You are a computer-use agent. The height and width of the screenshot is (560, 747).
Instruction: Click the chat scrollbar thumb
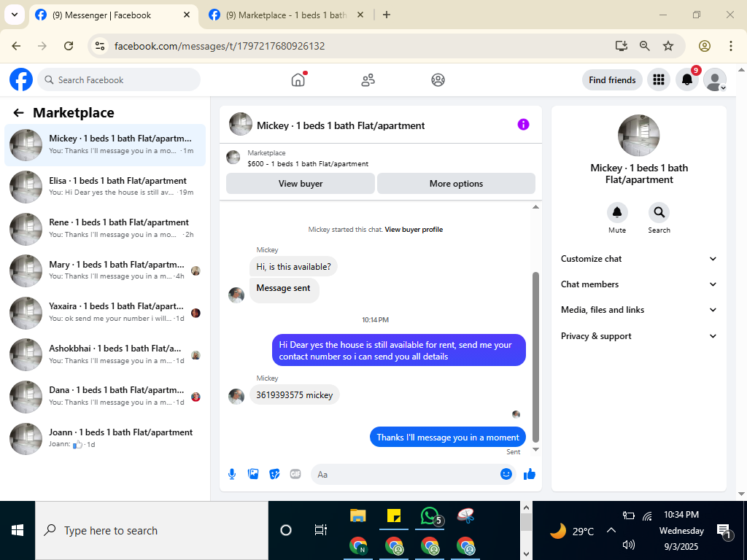535,357
